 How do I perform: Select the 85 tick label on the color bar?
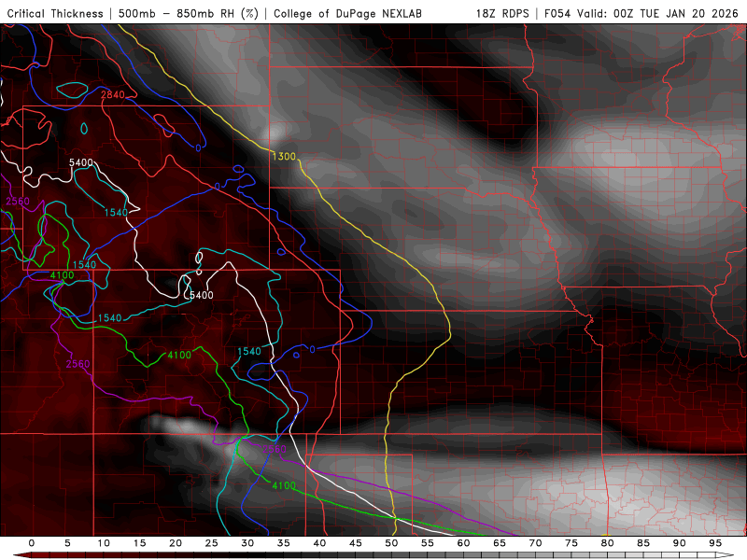643,543
